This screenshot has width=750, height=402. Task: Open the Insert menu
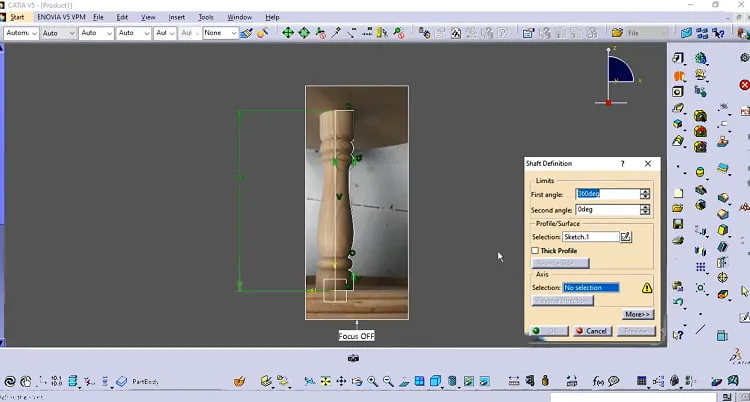176,17
